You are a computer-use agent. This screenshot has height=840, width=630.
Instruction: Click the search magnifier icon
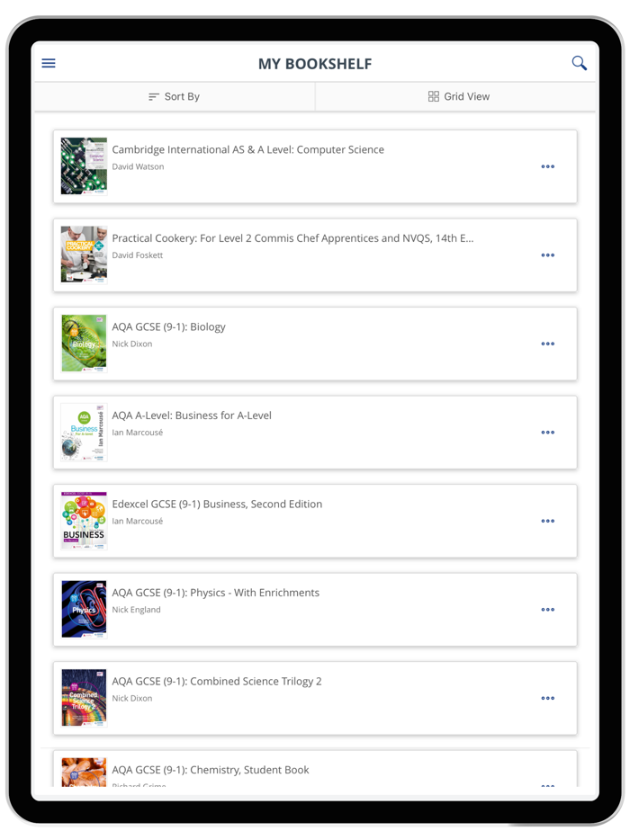point(579,63)
